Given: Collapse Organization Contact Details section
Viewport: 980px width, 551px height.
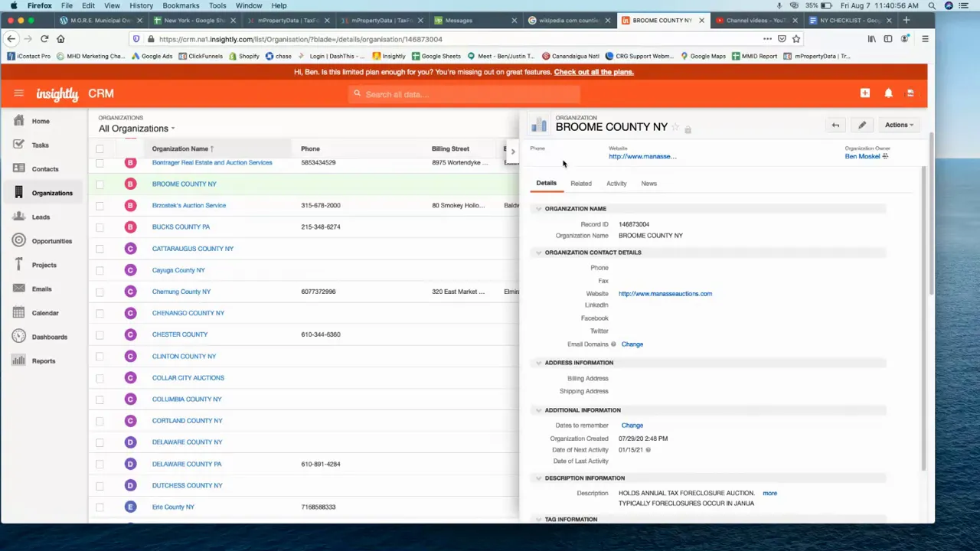Looking at the screenshot, I should (538, 253).
